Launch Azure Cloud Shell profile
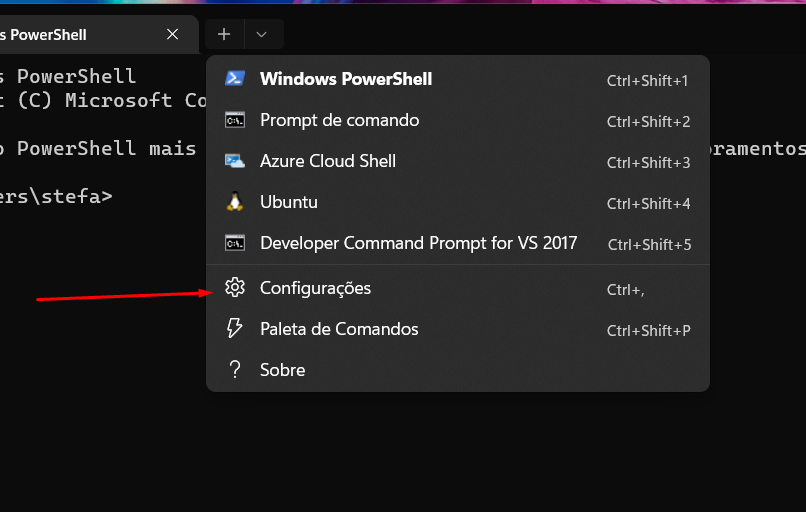 (x=328, y=161)
